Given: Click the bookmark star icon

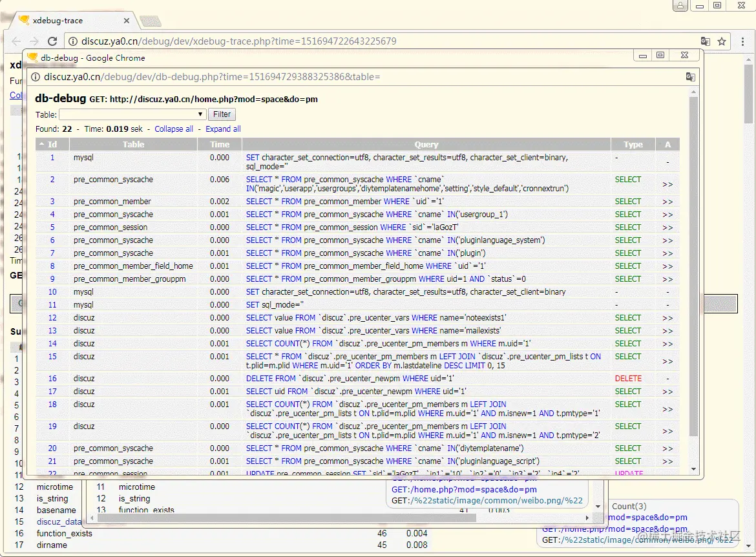Looking at the screenshot, I should coord(722,41).
